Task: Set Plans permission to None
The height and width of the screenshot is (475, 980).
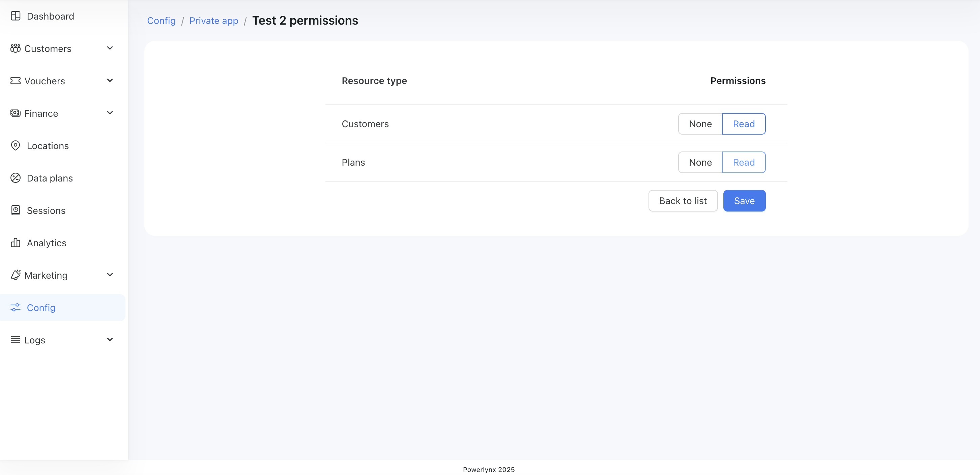Action: [700, 162]
